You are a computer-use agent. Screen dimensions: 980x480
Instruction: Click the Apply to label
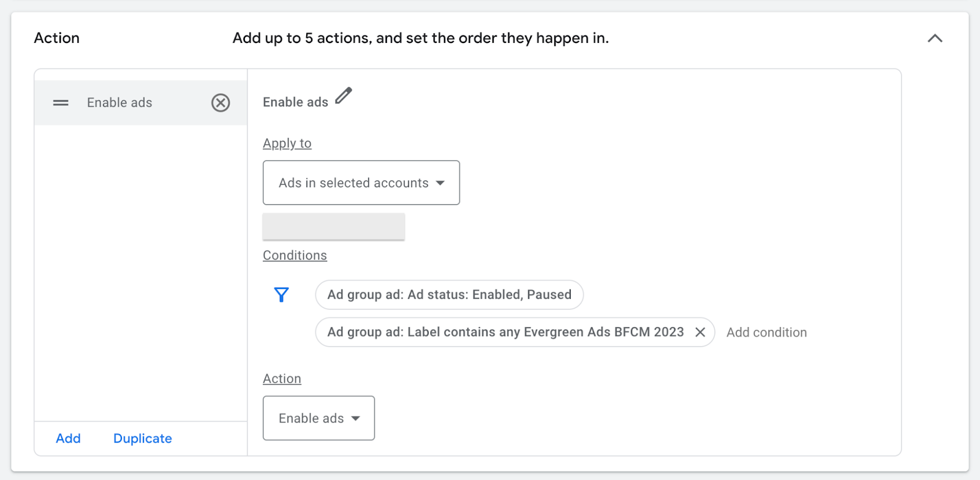(287, 143)
